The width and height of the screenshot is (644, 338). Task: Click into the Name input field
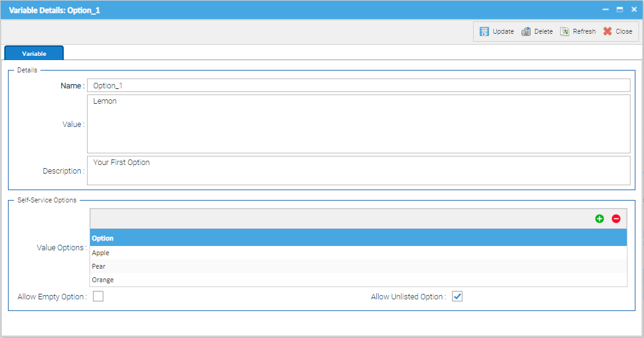[358, 86]
